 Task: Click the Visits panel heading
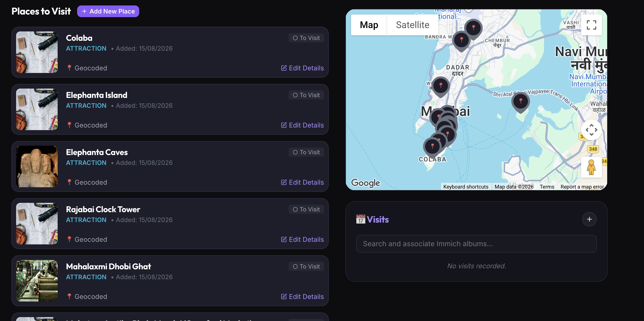378,220
